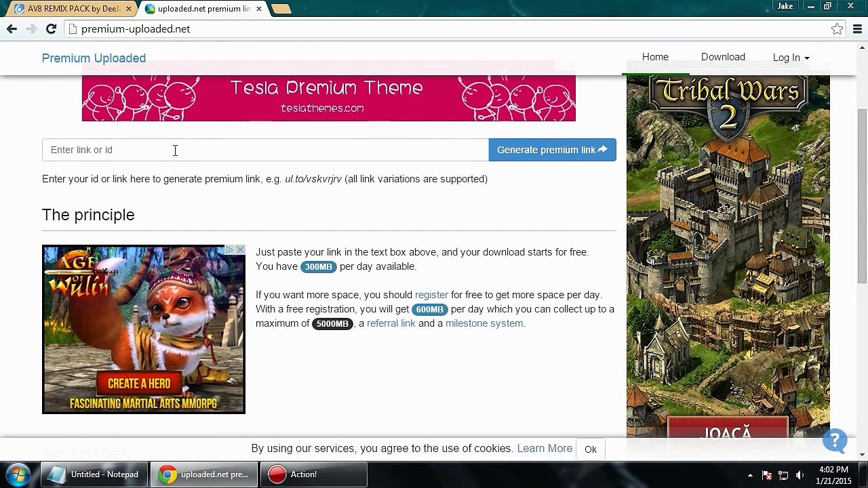This screenshot has height=488, width=868.
Task: Close the AV8 REMIX PACK tab
Action: click(129, 9)
